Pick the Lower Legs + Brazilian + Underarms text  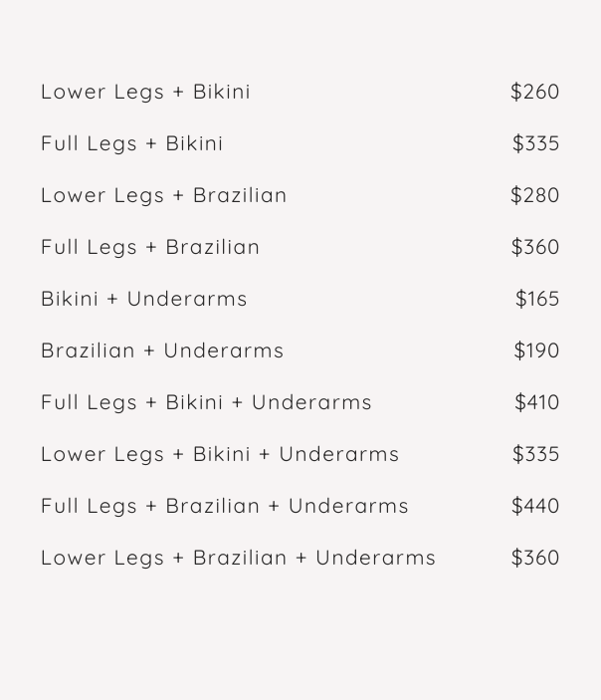pos(238,558)
